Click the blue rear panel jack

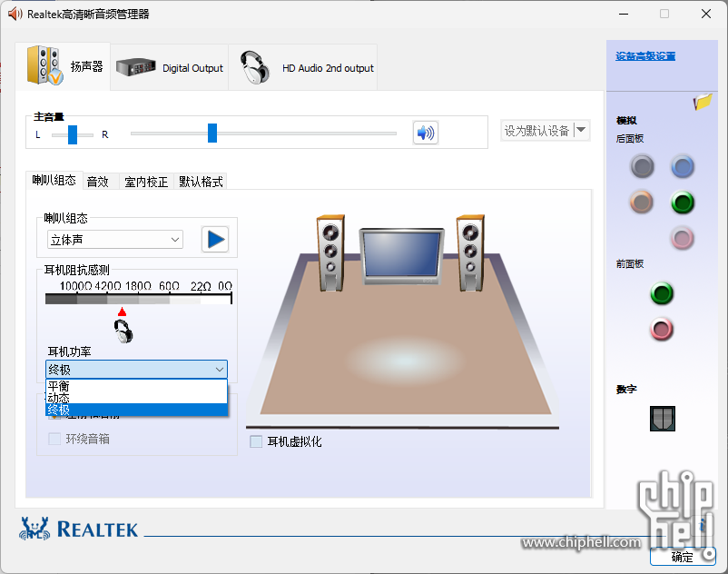(x=683, y=166)
